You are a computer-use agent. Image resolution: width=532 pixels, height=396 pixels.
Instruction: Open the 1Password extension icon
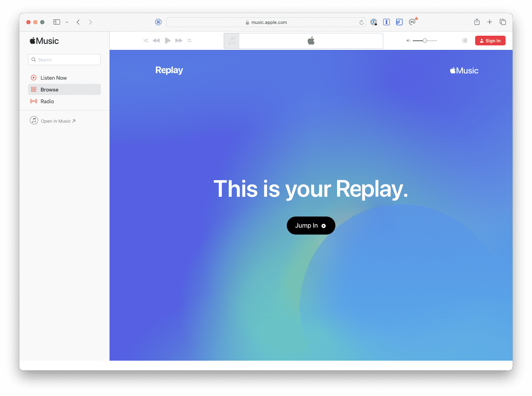(374, 22)
